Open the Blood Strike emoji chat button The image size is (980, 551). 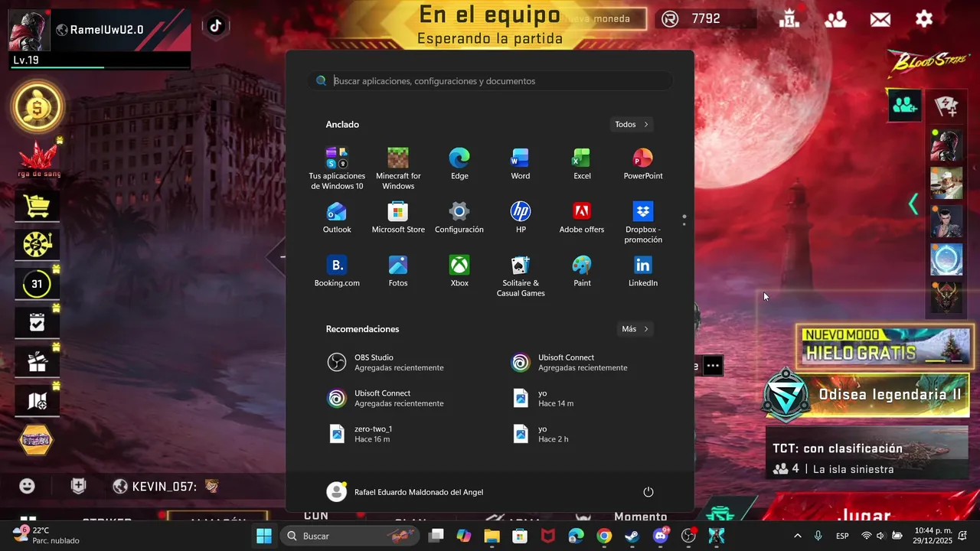click(28, 486)
